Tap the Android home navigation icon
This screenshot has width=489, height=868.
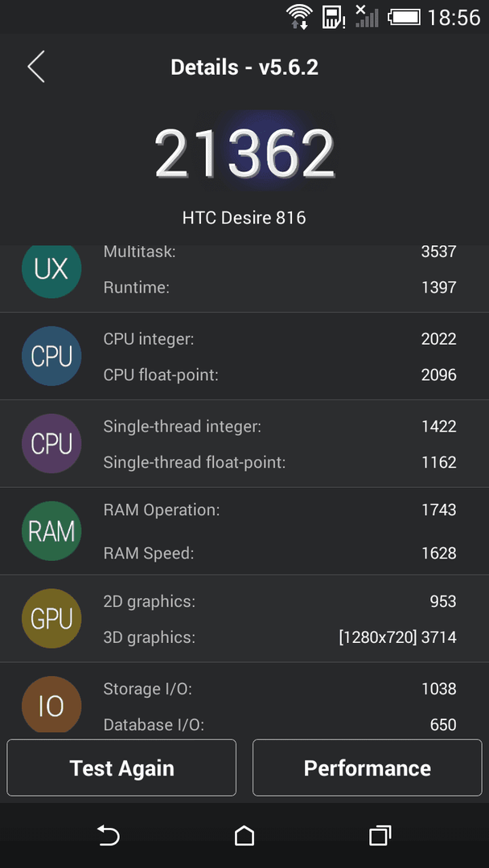(244, 835)
